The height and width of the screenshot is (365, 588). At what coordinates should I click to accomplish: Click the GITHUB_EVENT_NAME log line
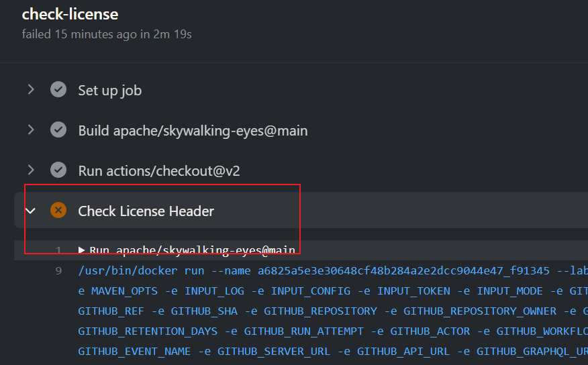point(333,352)
